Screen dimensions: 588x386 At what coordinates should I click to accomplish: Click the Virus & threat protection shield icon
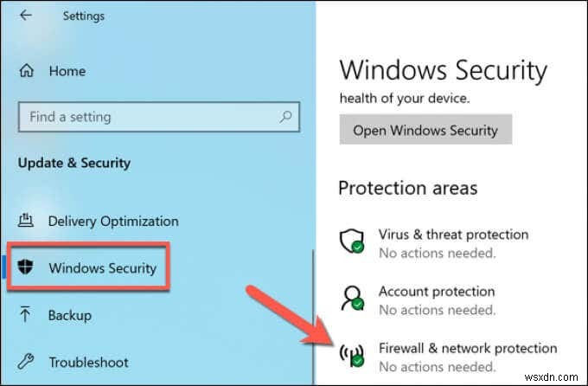tap(351, 242)
